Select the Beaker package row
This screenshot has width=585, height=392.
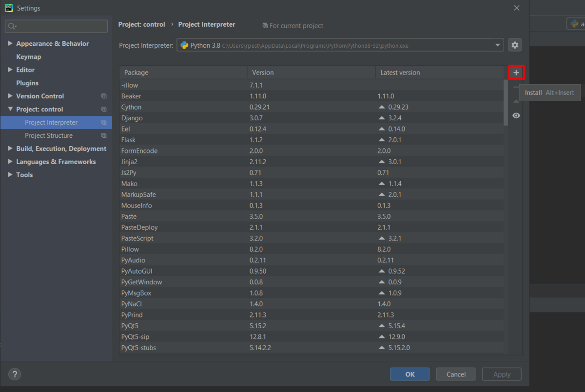point(312,96)
